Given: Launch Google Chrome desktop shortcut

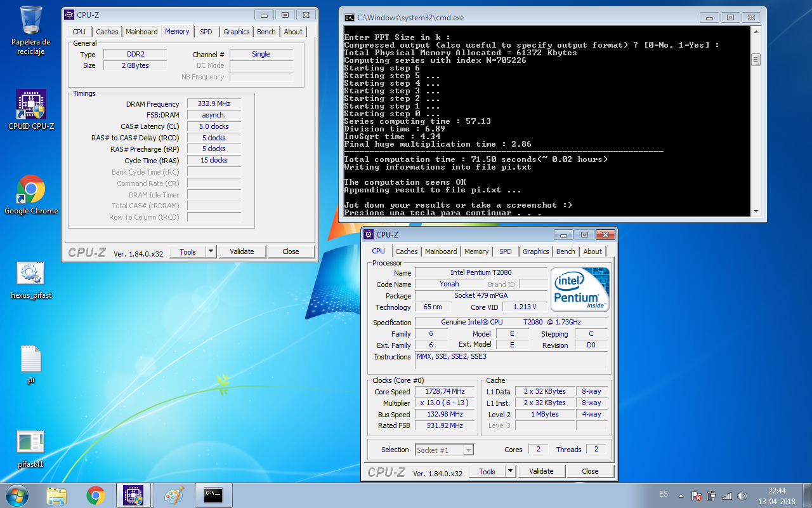Looking at the screenshot, I should [x=31, y=195].
